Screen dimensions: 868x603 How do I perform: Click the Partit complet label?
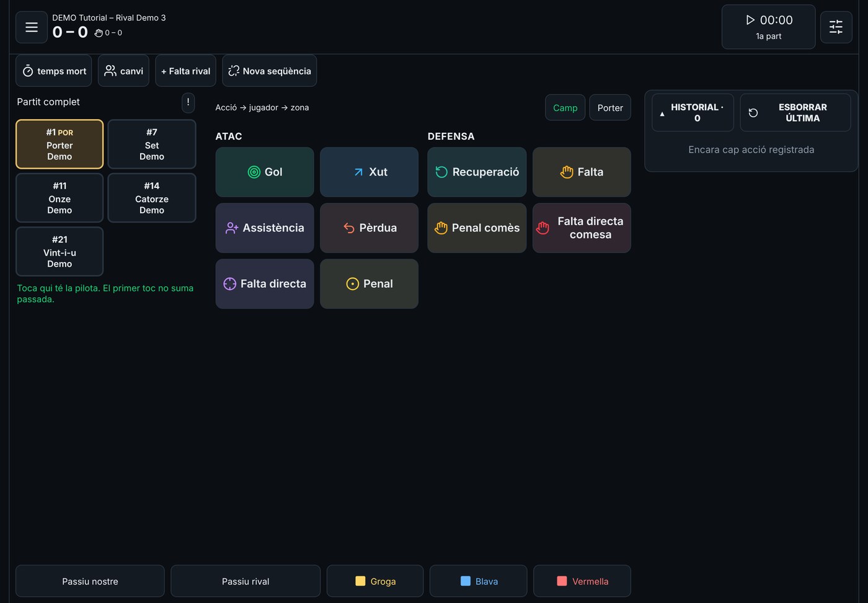tap(48, 102)
